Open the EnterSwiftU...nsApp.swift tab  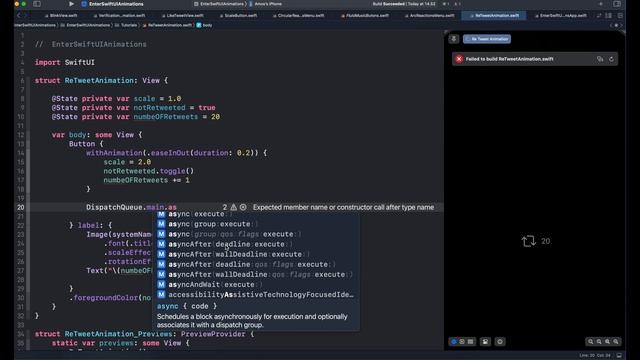(560, 16)
